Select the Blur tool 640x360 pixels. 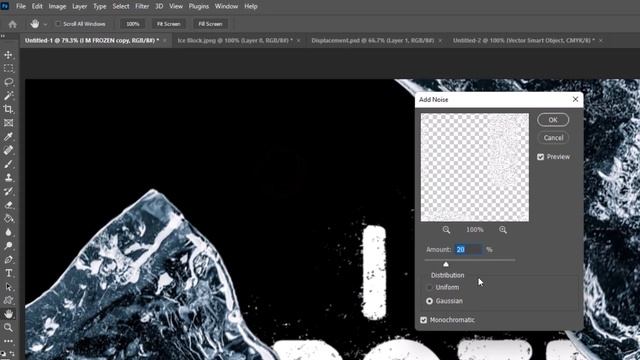(8, 232)
